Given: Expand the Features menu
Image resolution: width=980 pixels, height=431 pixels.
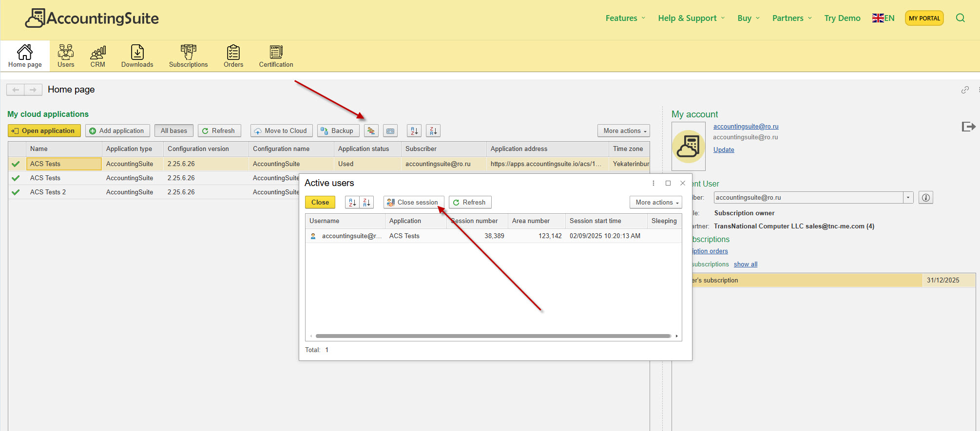Looking at the screenshot, I should click(626, 18).
